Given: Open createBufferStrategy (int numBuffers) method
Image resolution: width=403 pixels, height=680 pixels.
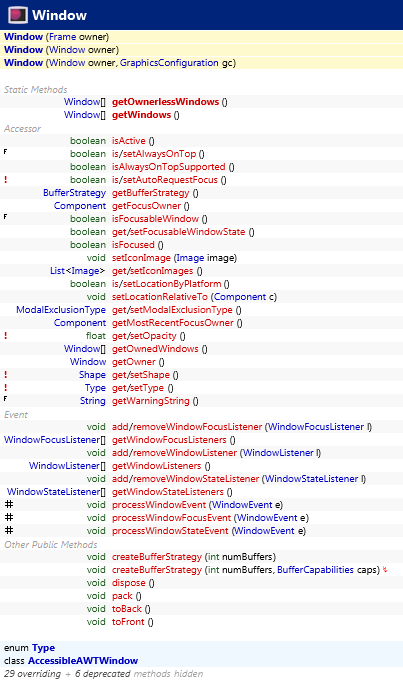Looking at the screenshot, I should tap(157, 557).
